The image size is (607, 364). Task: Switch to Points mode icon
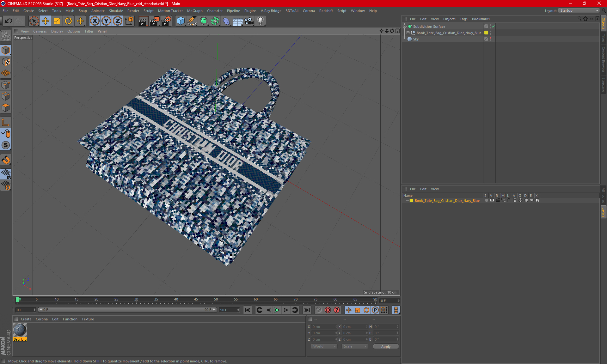pyautogui.click(x=6, y=85)
